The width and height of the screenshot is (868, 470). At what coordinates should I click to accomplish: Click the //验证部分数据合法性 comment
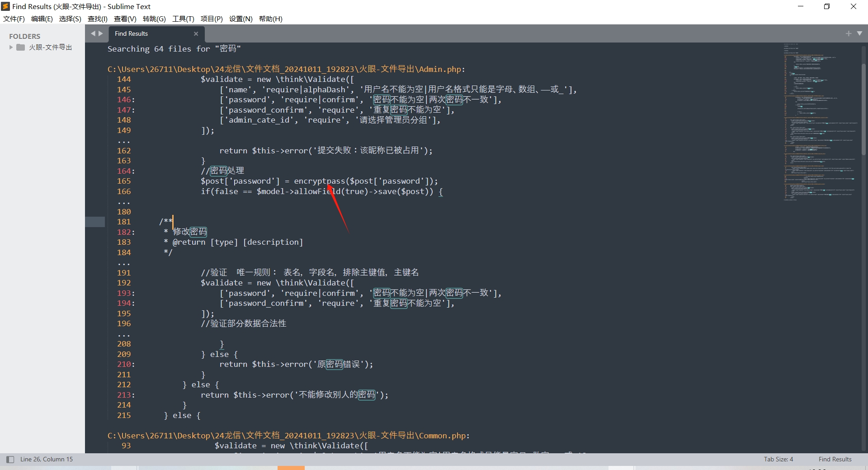tap(244, 324)
